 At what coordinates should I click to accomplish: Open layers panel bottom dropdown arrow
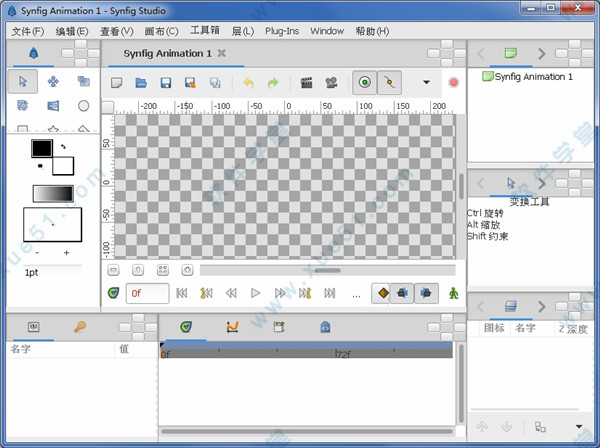pos(579,427)
